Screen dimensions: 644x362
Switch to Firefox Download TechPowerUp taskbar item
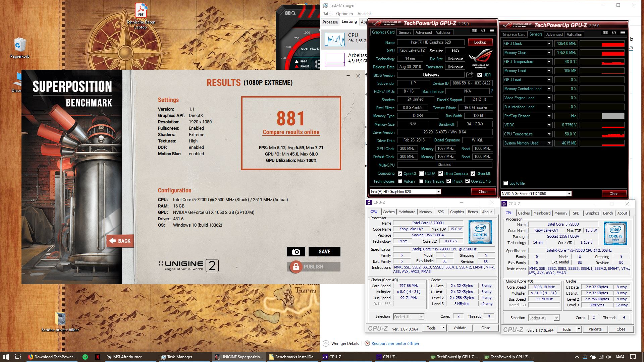52,357
